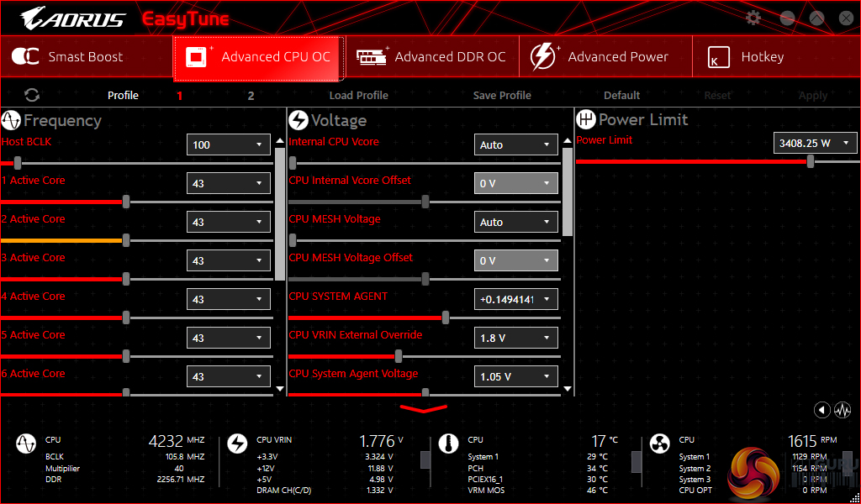Click the Frequency section icon
Image resolution: width=861 pixels, height=504 pixels.
click(x=11, y=120)
